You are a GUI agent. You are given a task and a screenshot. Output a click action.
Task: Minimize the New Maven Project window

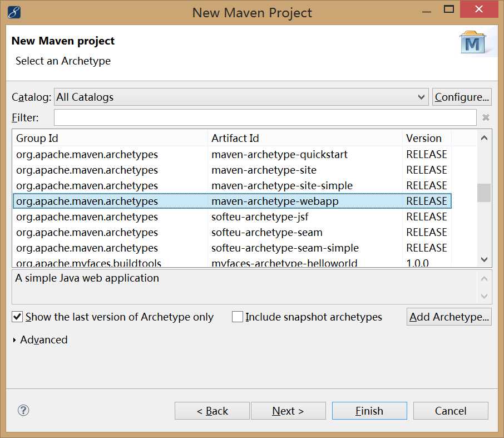click(427, 11)
